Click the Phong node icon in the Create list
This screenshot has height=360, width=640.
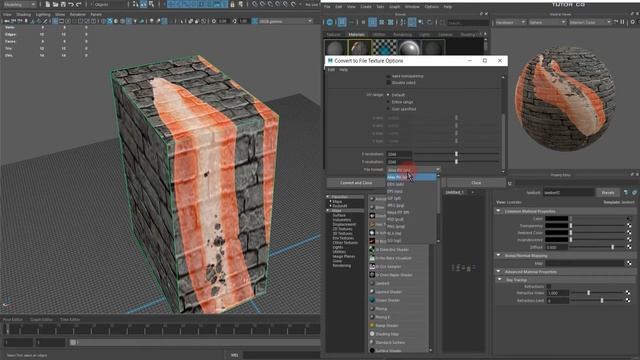(x=372, y=309)
